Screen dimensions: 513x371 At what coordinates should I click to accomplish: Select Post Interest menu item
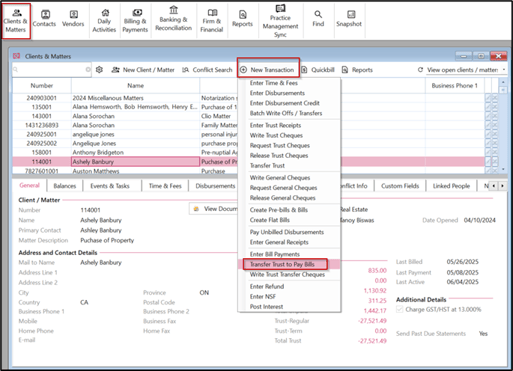(266, 306)
